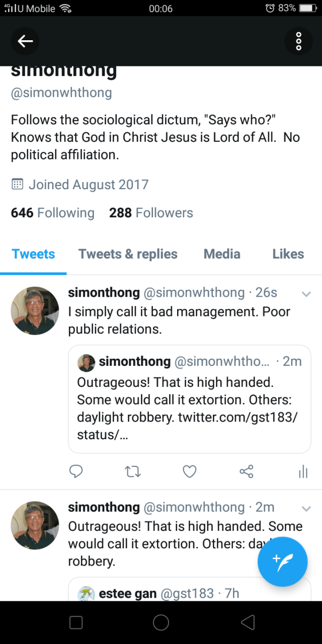View tweet activity analytics bars
Viewport: 322px width, 644px height.
coord(303,471)
